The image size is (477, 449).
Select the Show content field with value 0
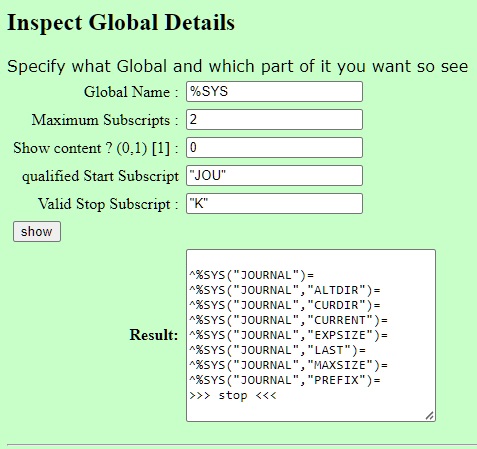click(274, 147)
